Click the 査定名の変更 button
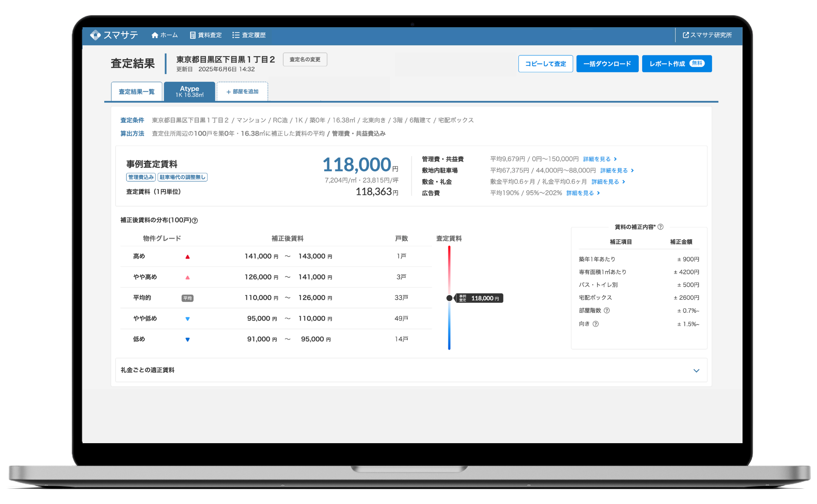This screenshot has height=504, width=817. tap(305, 60)
